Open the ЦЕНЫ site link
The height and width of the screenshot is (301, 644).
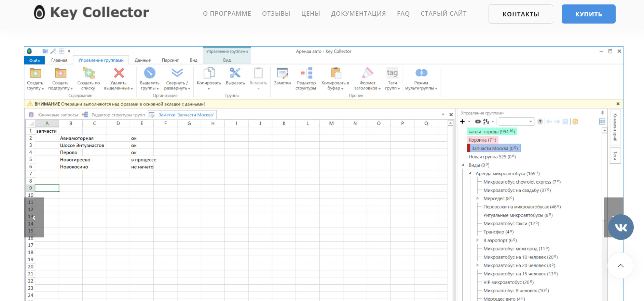tap(311, 14)
